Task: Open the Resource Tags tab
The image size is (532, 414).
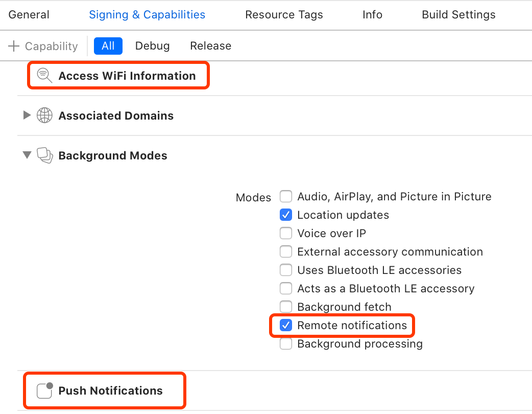Action: (284, 15)
